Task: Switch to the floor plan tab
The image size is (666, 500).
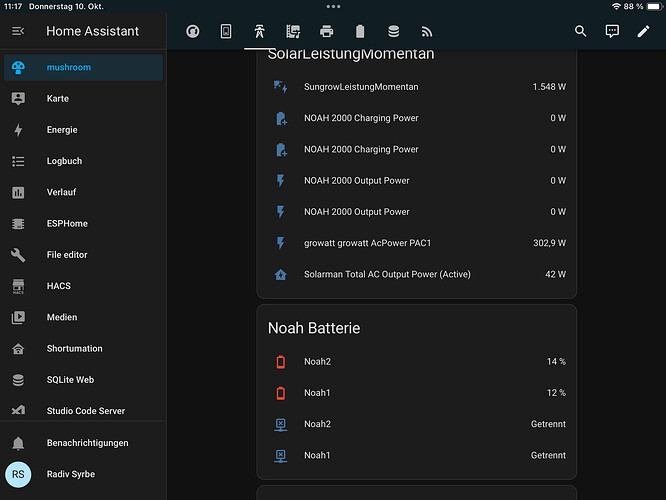Action: click(293, 31)
